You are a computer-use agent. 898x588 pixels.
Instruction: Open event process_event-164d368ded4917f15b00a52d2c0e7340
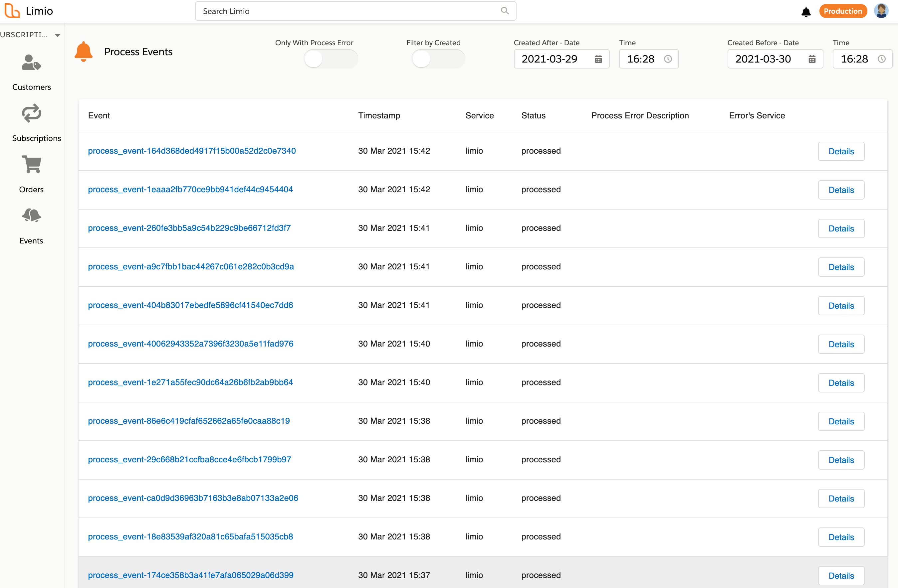point(192,151)
